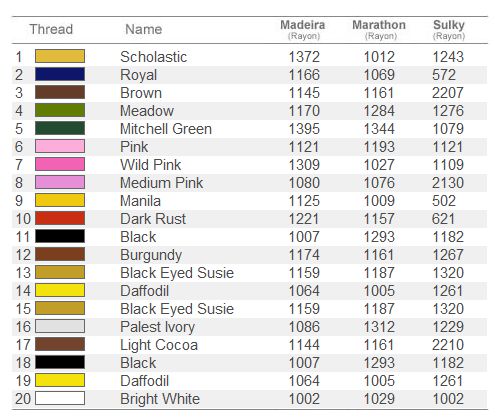Select the Manila thread name
500x420 pixels.
140,201
